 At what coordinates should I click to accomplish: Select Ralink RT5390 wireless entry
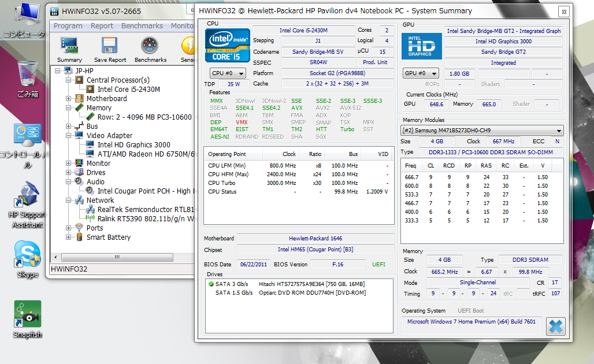click(146, 218)
